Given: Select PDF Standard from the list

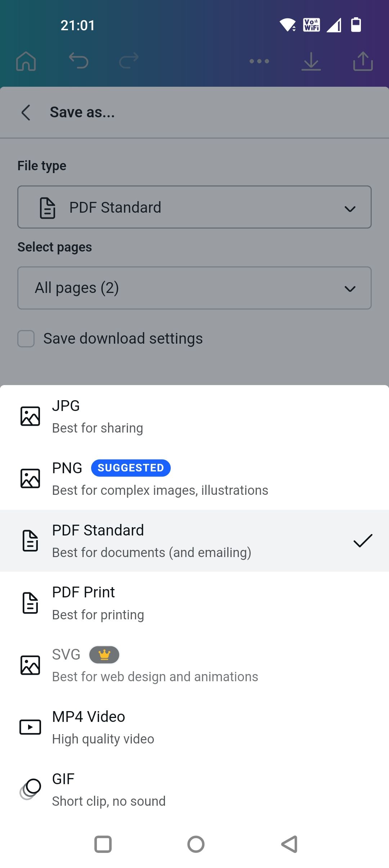Looking at the screenshot, I should coord(194,541).
